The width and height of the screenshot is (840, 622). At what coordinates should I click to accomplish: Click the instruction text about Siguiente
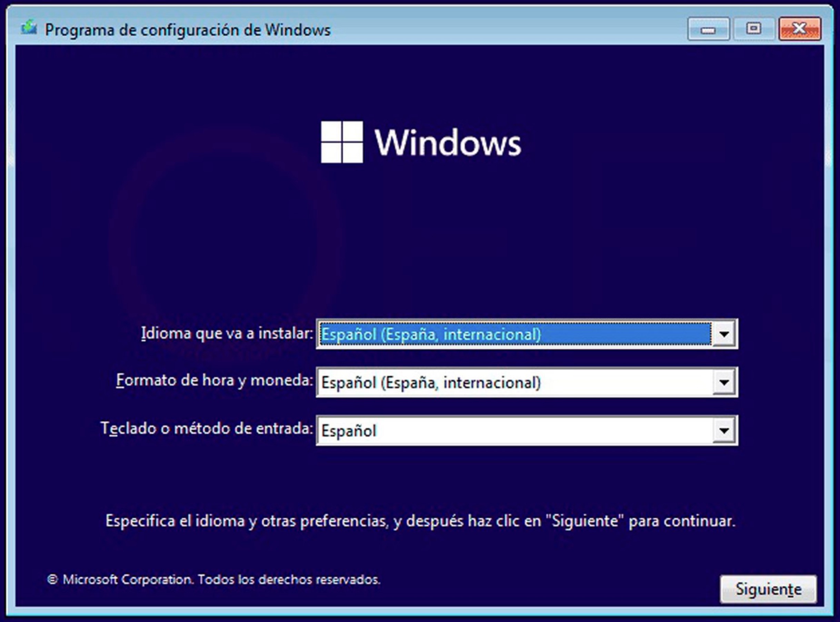tap(420, 521)
